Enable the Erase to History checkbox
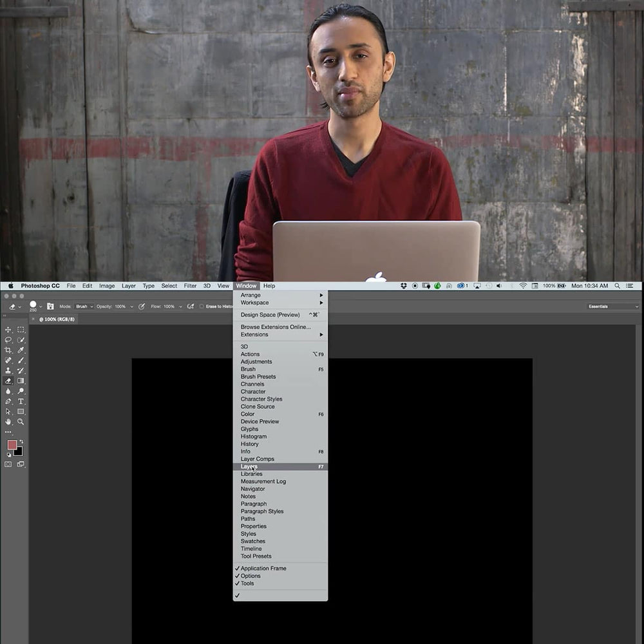 (x=202, y=307)
